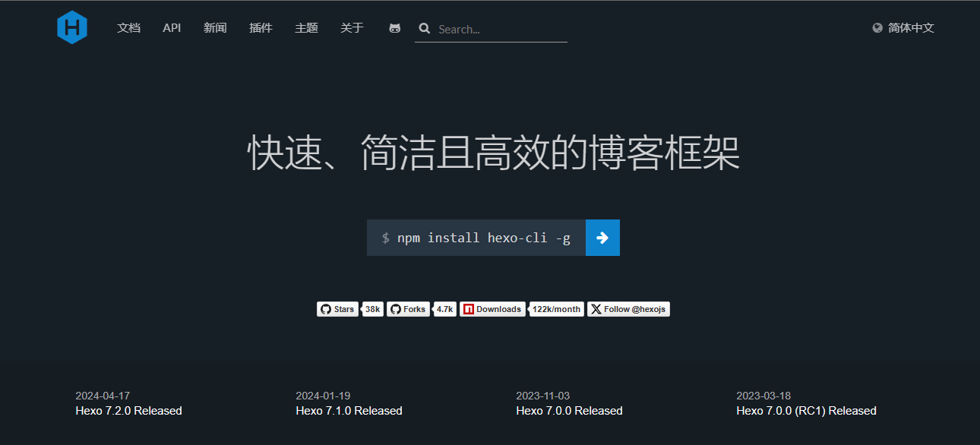The height and width of the screenshot is (445, 980).
Task: Click the magnifier search icon
Action: pyautogui.click(x=425, y=29)
